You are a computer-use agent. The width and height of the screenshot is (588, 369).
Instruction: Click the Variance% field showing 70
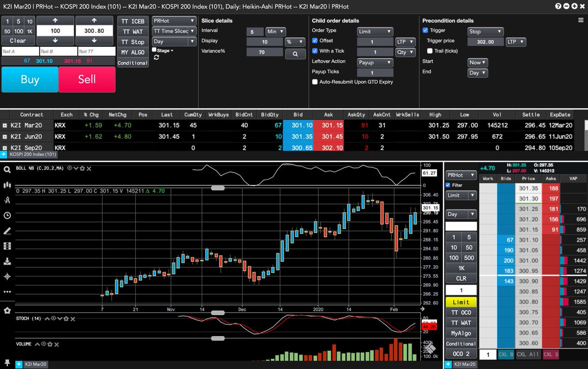265,52
